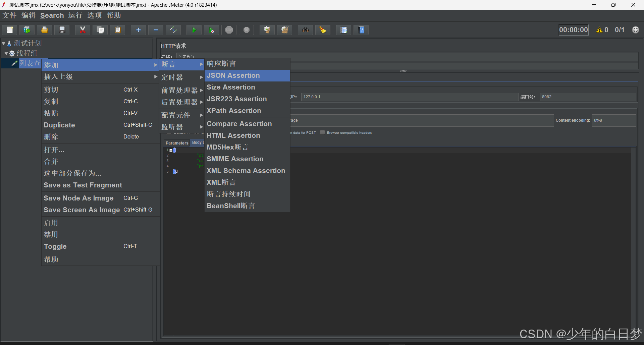The height and width of the screenshot is (345, 644).
Task: Choose JSR223 Assertion menu entry
Action: 247,99
